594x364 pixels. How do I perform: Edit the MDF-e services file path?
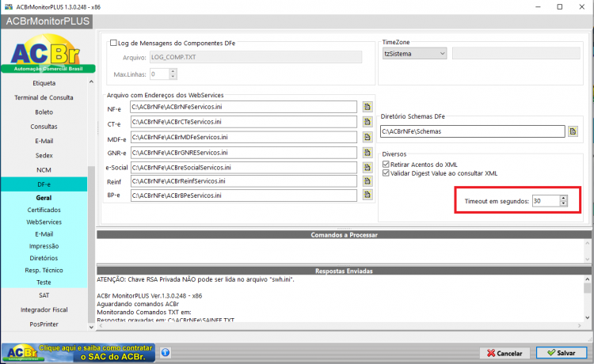tap(244, 137)
